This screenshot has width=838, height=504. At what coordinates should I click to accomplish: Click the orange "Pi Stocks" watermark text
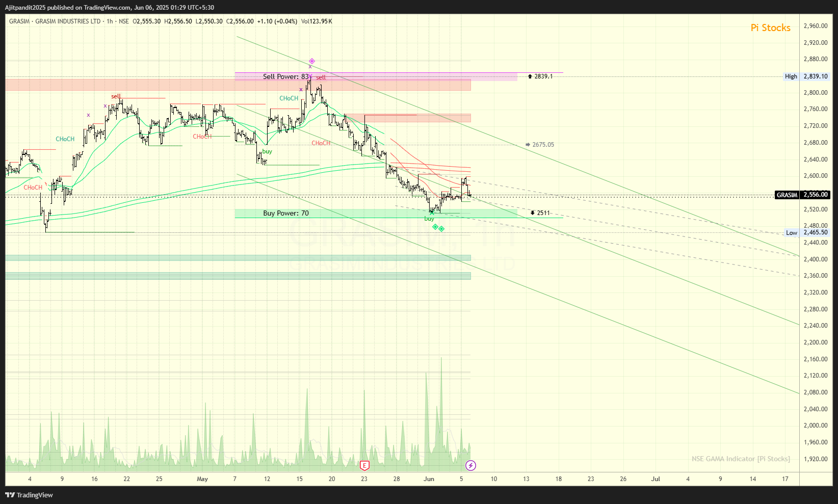770,28
